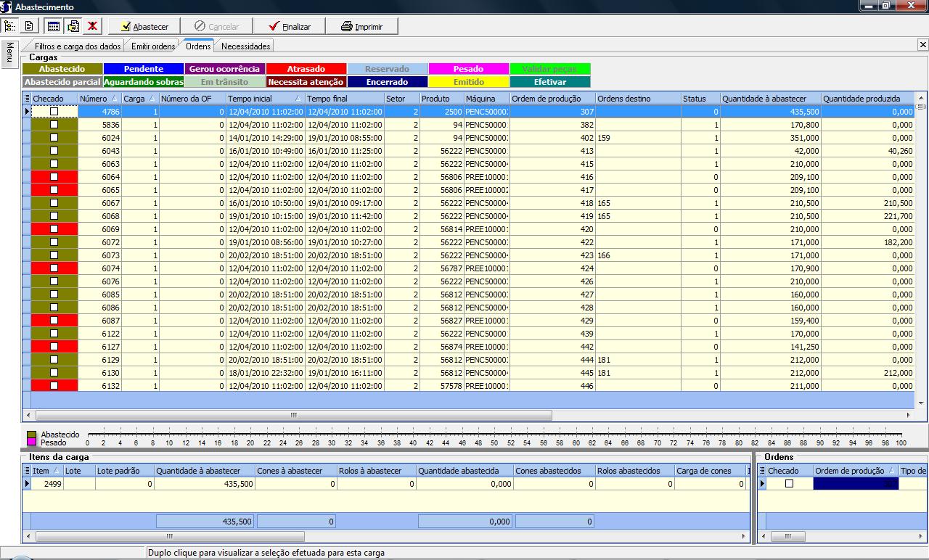Click the red X delete toolbar icon
This screenshot has width=929, height=560.
point(92,26)
